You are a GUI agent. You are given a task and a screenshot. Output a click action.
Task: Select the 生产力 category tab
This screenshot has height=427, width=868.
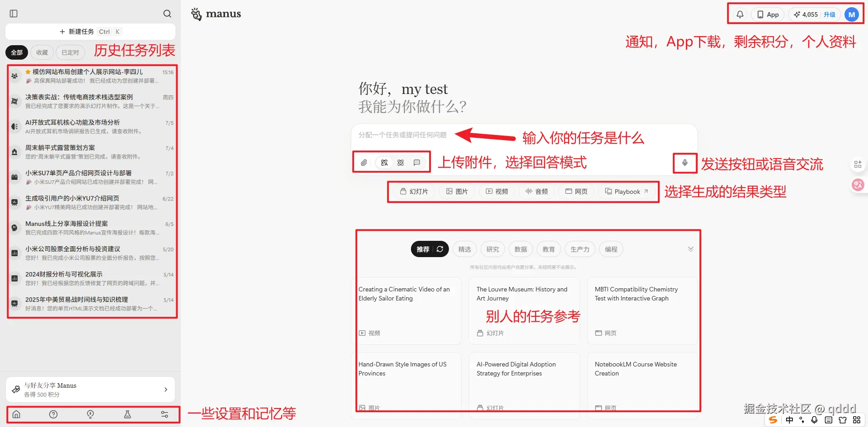pos(580,249)
